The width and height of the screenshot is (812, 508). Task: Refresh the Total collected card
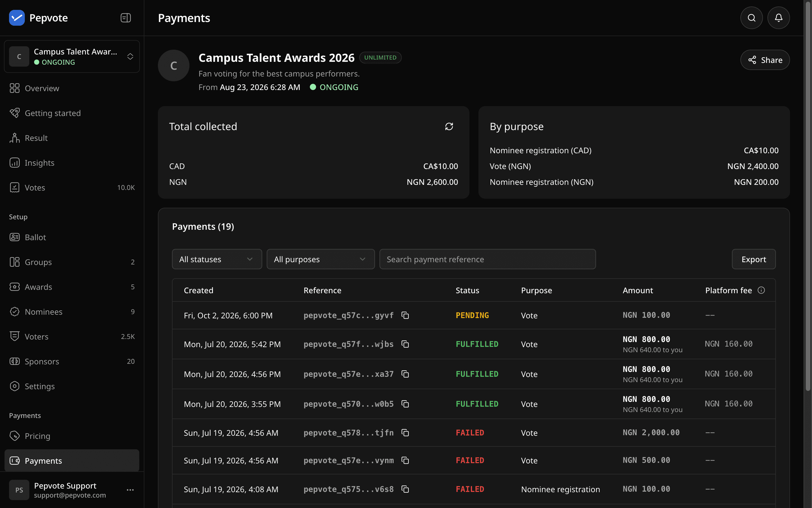pyautogui.click(x=449, y=126)
